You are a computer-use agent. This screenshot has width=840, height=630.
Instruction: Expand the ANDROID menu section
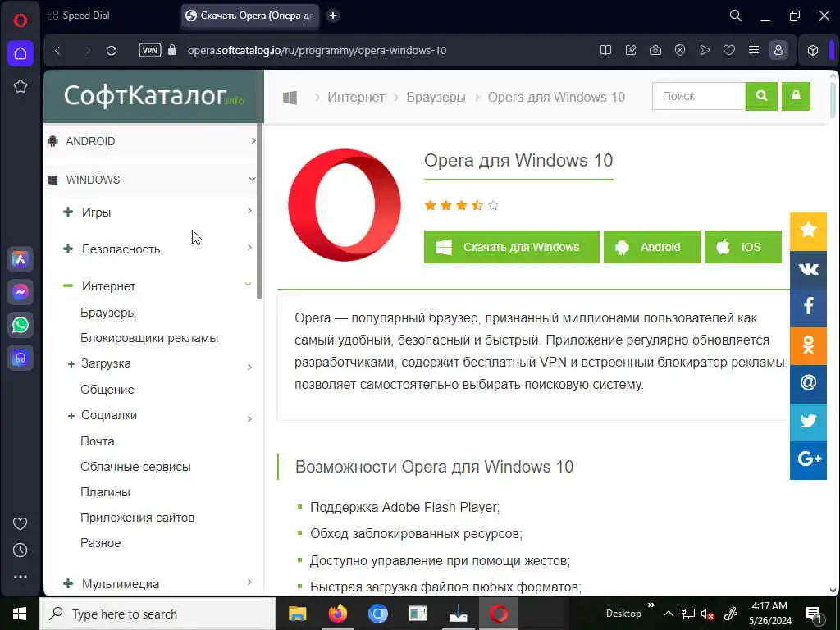[x=151, y=141]
